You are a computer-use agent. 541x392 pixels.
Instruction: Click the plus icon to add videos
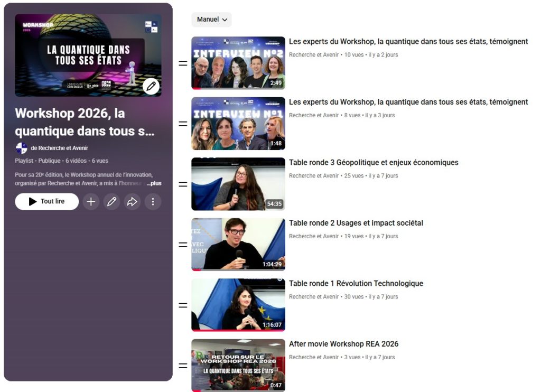91,201
